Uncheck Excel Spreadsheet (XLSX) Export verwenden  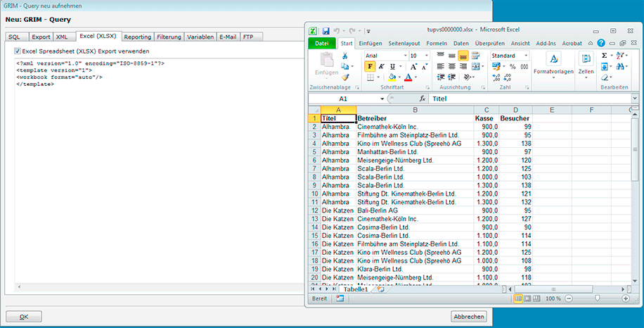click(x=18, y=51)
